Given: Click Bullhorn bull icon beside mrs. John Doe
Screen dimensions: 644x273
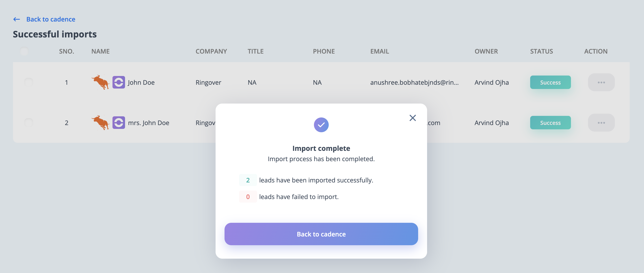Looking at the screenshot, I should 100,123.
